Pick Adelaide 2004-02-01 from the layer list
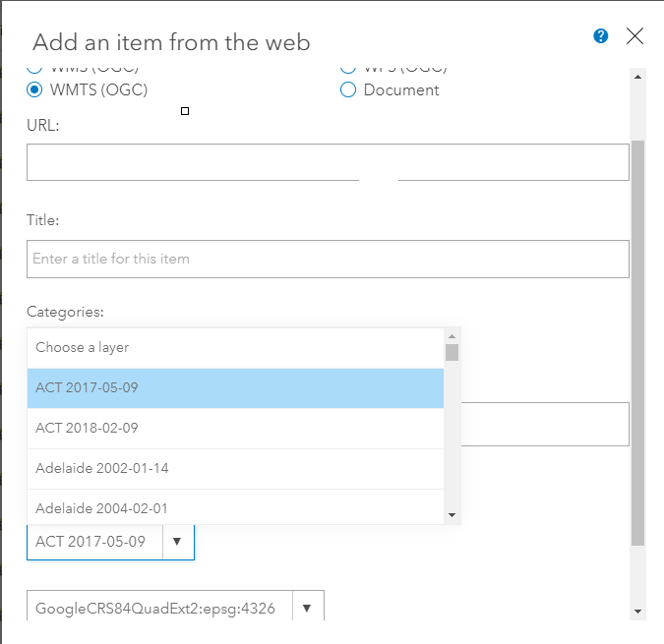 235,507
